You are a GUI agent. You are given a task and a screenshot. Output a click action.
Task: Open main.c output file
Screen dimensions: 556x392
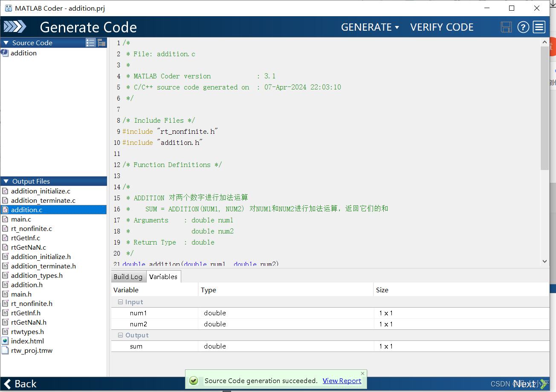click(x=21, y=219)
